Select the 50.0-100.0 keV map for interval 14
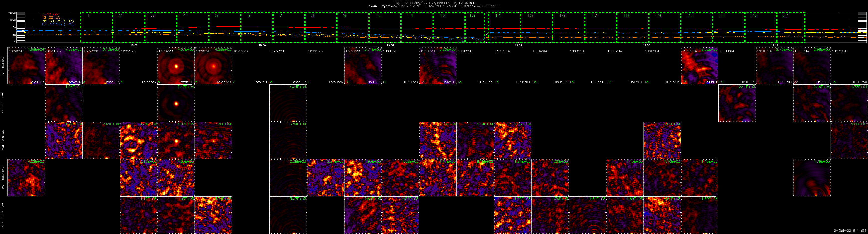The width and height of the screenshot is (868, 234). coord(513,215)
